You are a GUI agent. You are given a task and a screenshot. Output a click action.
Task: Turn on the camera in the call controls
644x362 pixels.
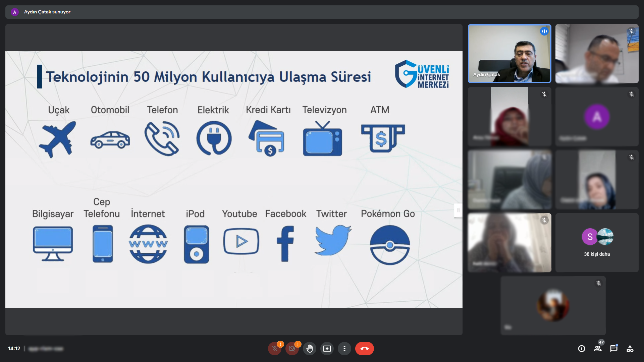pyautogui.click(x=292, y=349)
